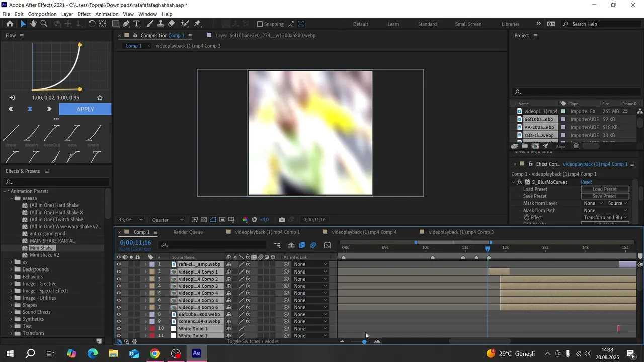
Task: Click the red label color of layer 10
Action: tap(152, 329)
